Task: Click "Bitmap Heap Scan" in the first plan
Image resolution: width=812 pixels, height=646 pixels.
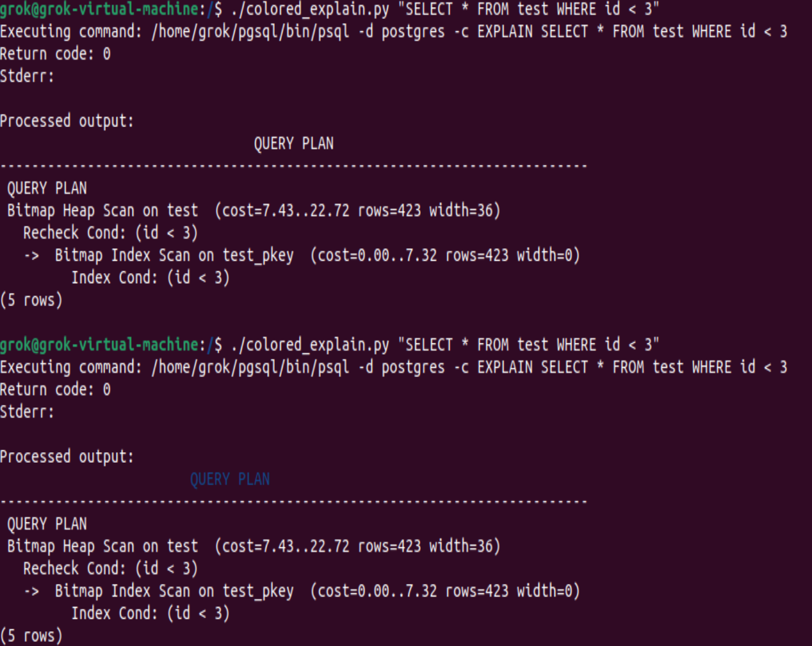Action: (70, 210)
